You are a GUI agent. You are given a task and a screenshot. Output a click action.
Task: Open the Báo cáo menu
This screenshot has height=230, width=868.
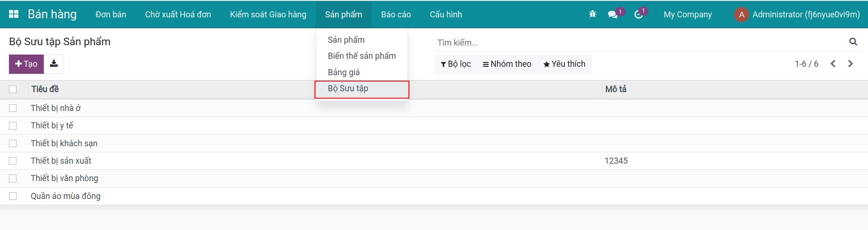click(x=396, y=15)
